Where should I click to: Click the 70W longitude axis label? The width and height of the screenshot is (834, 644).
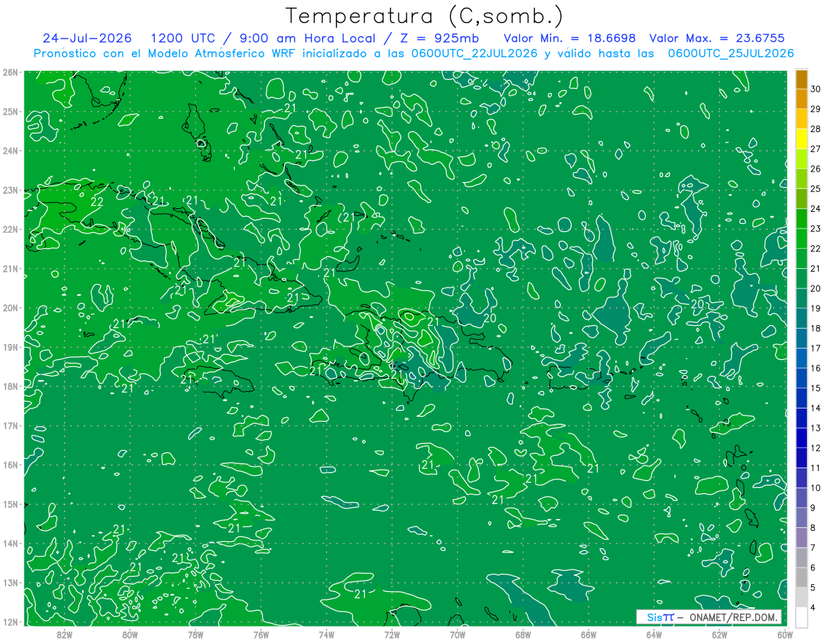click(x=457, y=634)
